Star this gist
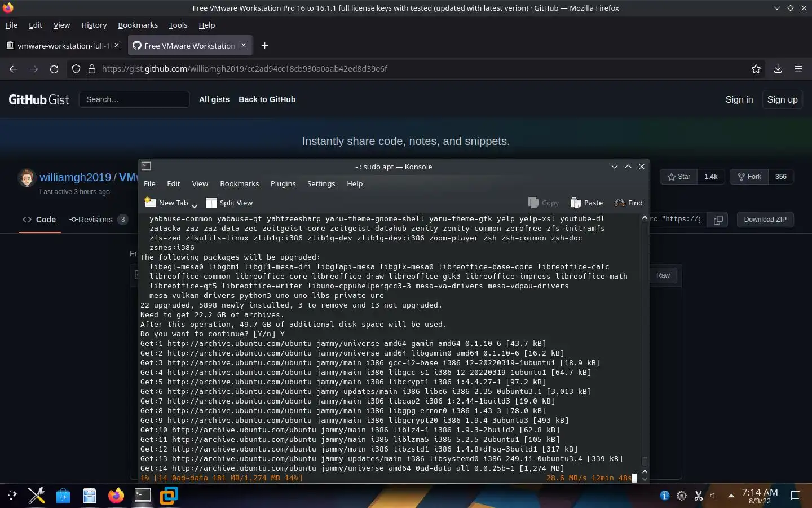The height and width of the screenshot is (508, 812). 679,177
